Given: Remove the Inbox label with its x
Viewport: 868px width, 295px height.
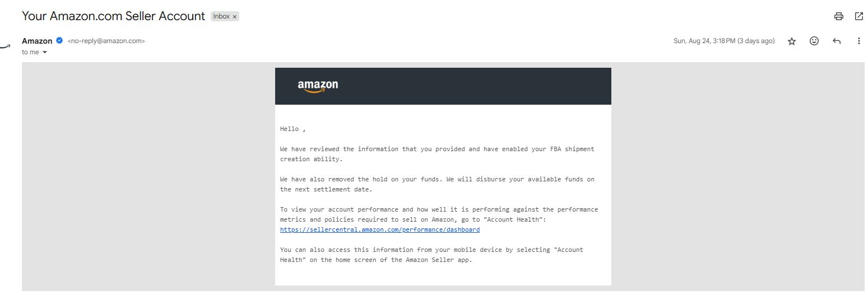Looking at the screenshot, I should (235, 16).
